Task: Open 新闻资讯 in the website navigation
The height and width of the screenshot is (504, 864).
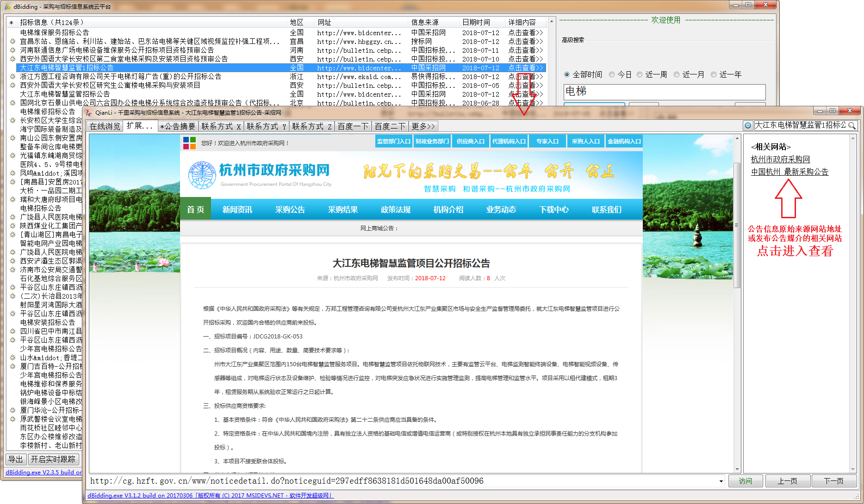Action: click(237, 209)
